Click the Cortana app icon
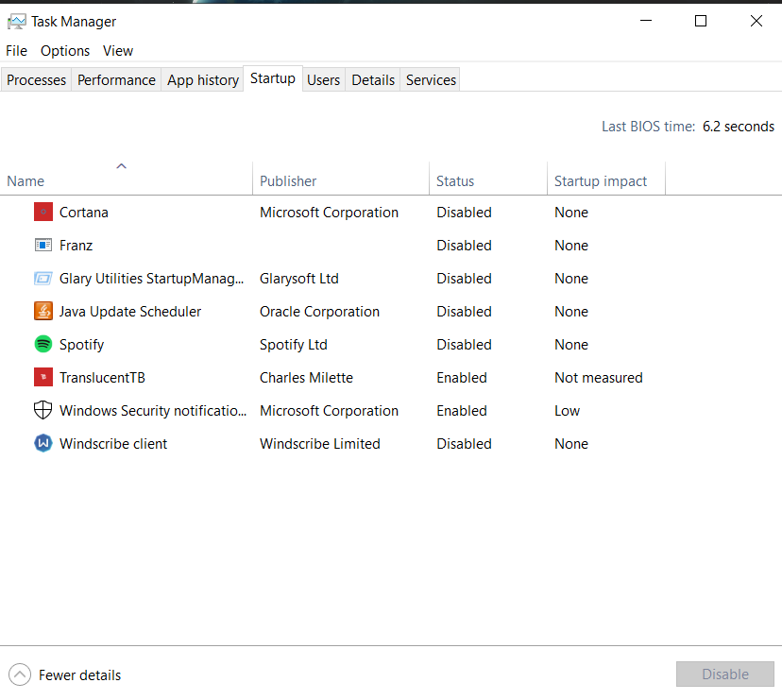782x700 pixels. (43, 212)
